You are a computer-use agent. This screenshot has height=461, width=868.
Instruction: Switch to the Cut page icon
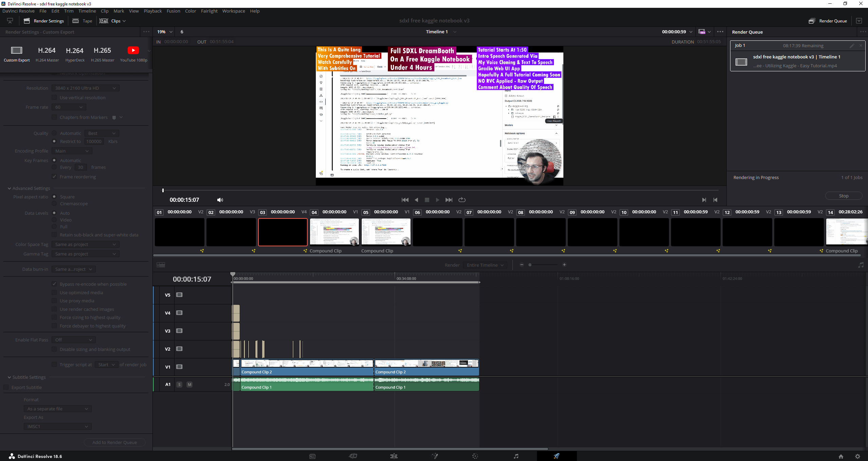(x=353, y=456)
